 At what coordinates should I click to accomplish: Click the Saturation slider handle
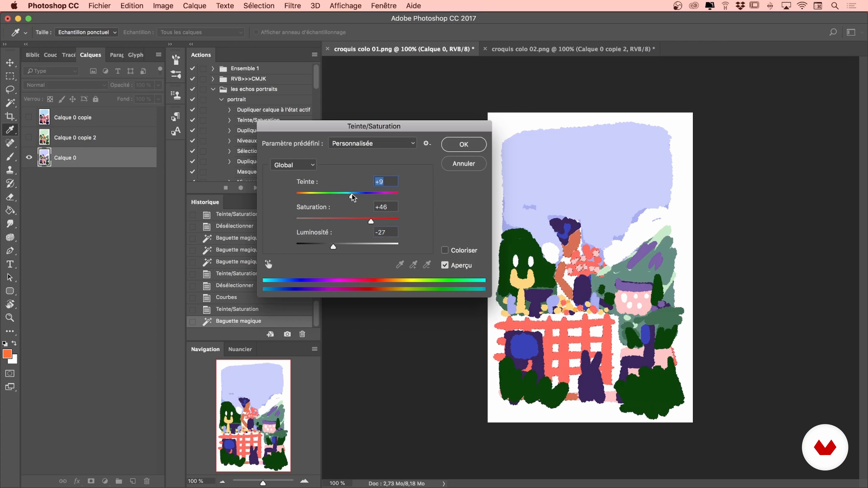point(371,221)
